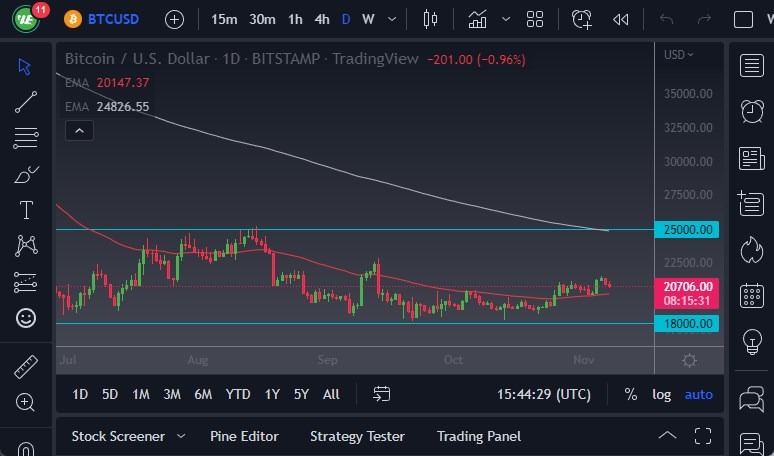Select the ruler measure tool
This screenshot has width=774, height=456.
coord(26,367)
